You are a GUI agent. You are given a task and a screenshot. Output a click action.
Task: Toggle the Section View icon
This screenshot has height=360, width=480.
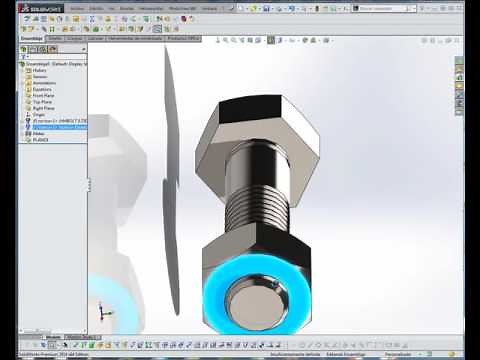[x=250, y=40]
